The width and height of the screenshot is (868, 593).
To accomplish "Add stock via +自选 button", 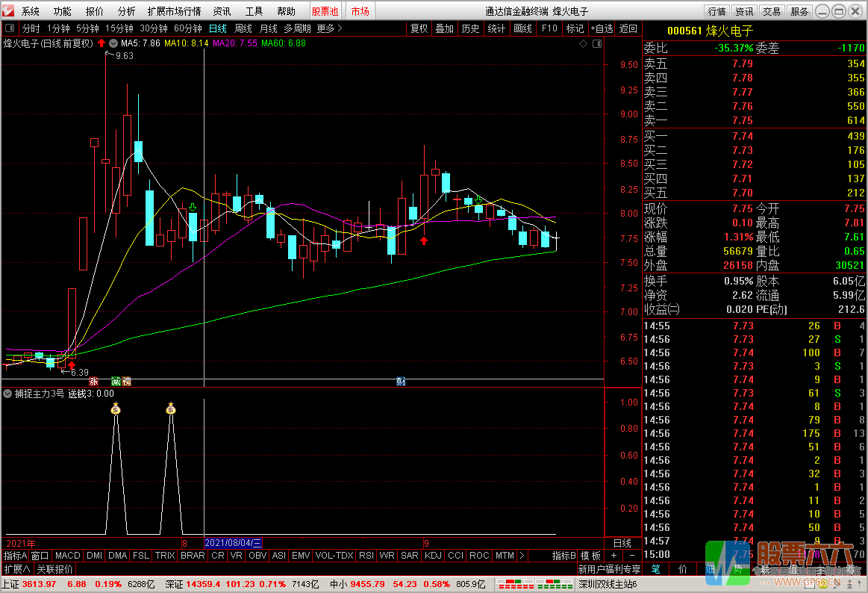I will click(x=602, y=28).
